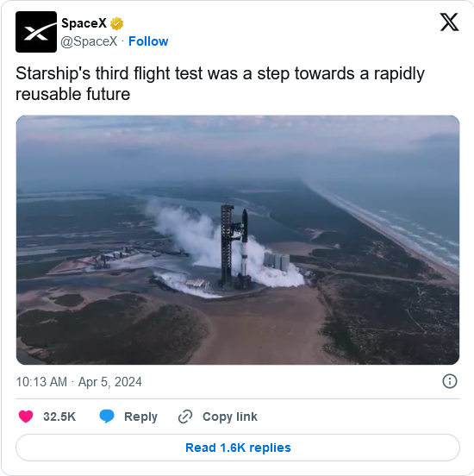Open the @SpaceX handle link
The width and height of the screenshot is (474, 476).
[x=89, y=41]
